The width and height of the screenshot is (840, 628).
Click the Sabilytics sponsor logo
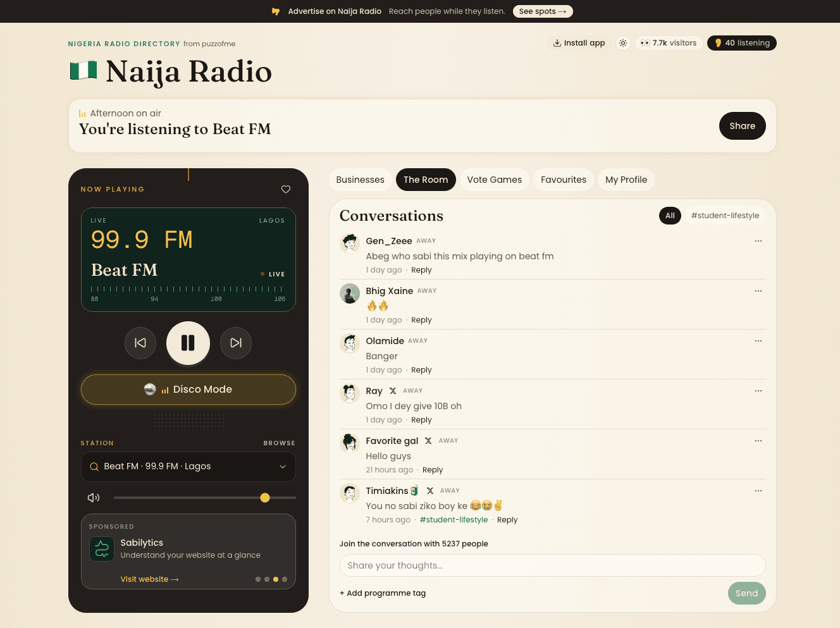click(102, 549)
